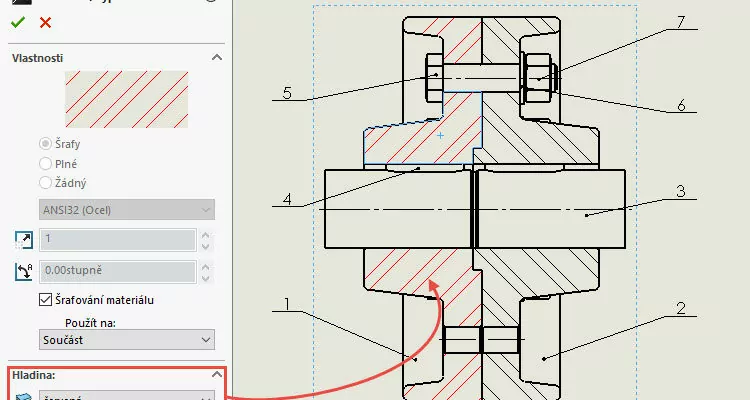Click the hatch scale input field
Image resolution: width=750 pixels, height=400 pixels.
pos(118,240)
